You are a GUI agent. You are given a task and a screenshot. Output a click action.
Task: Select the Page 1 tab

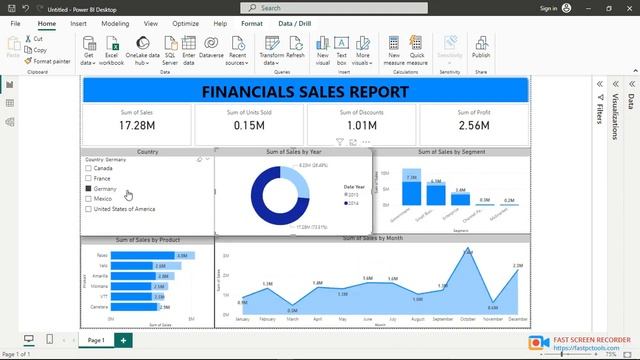tap(96, 340)
